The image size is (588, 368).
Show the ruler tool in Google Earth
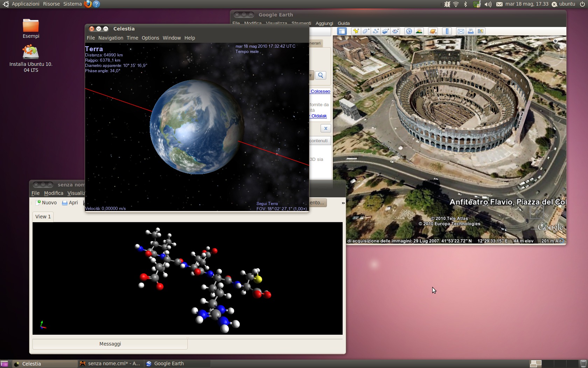(447, 31)
